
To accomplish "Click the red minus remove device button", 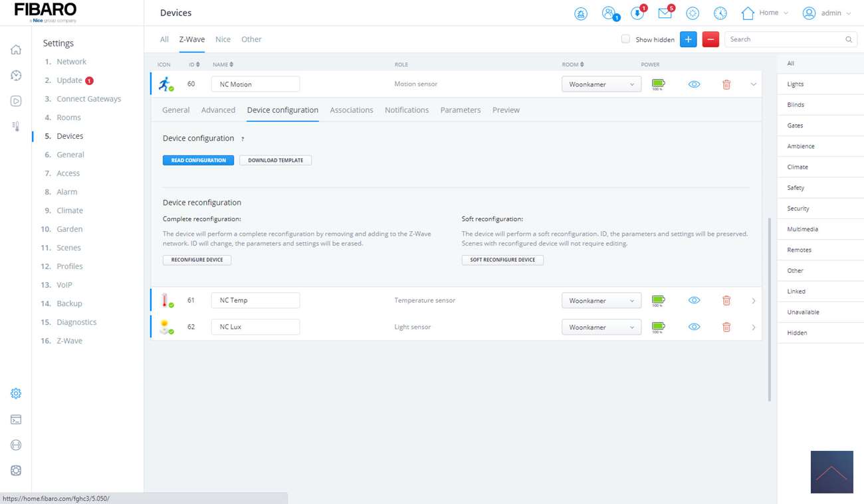I will (710, 40).
